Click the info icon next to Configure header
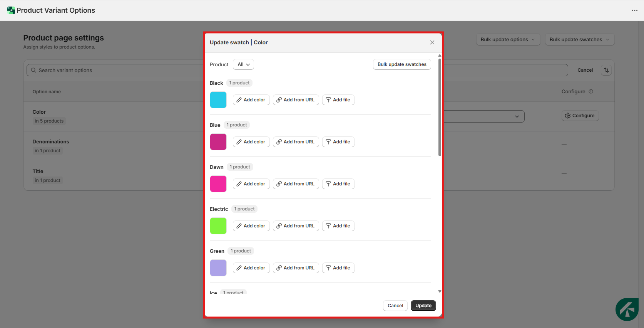644x328 pixels. (x=591, y=92)
